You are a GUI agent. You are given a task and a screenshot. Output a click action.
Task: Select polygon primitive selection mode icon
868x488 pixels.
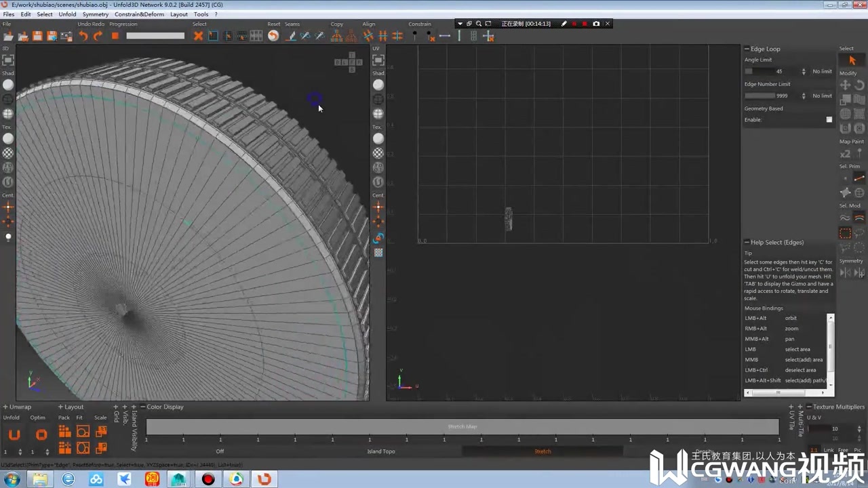point(846,192)
